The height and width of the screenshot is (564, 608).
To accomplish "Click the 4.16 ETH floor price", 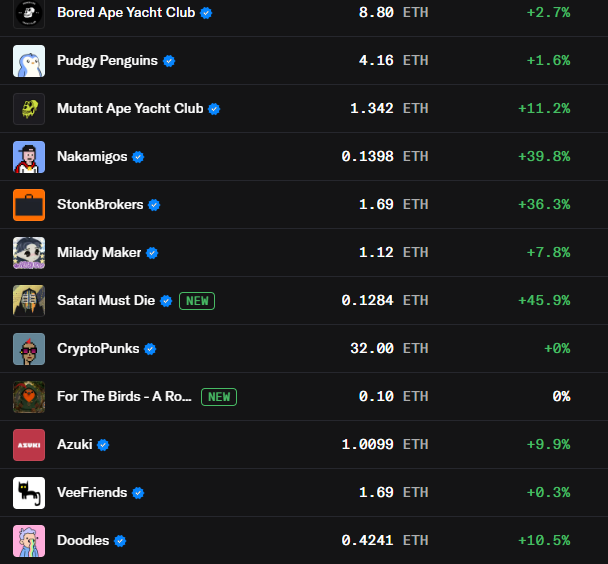I will [x=394, y=61].
